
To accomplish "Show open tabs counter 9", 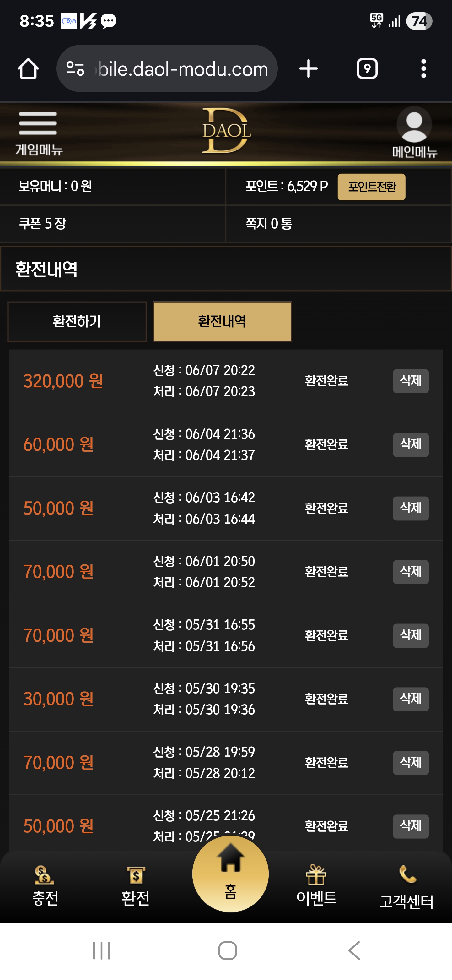I will tap(367, 68).
